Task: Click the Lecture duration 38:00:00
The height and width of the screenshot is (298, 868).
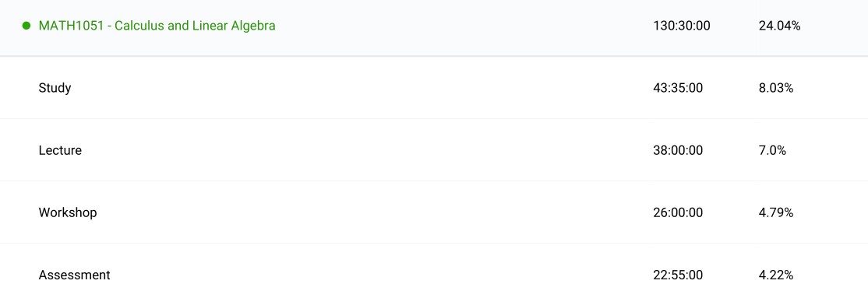Action: click(678, 150)
